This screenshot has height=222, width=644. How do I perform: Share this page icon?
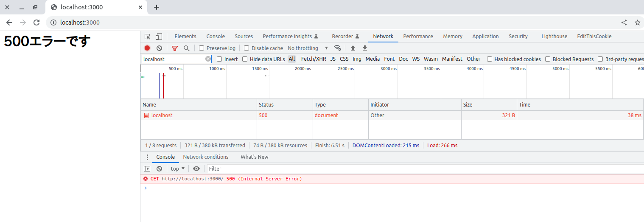624,22
